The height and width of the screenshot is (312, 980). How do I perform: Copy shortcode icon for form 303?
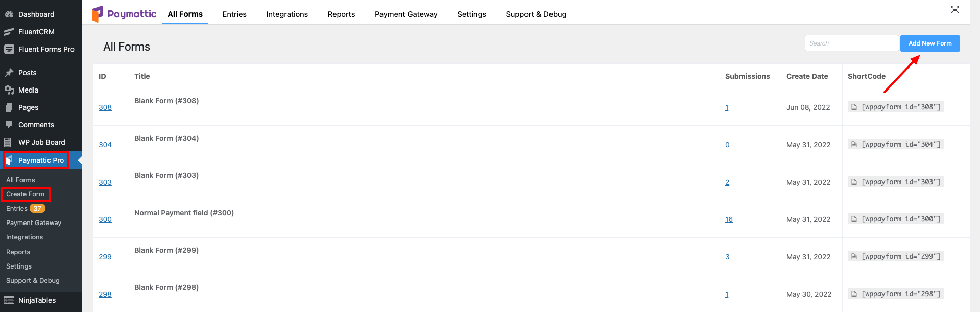click(x=854, y=182)
